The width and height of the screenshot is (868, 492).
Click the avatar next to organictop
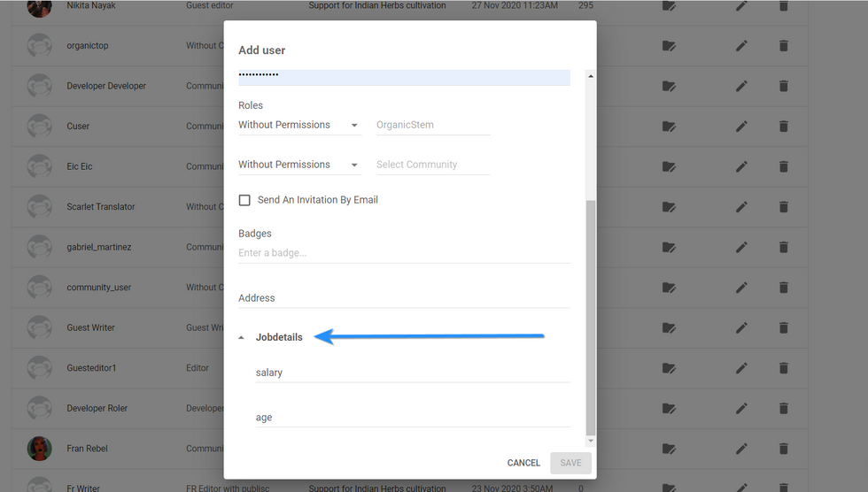(39, 45)
